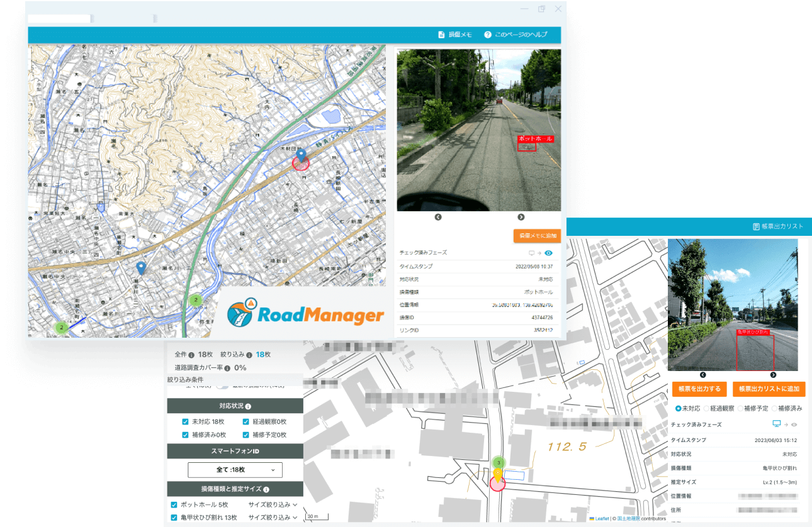Click ポットホール red detection box on photo
Viewport: 812px width, 527px height.
point(527,147)
